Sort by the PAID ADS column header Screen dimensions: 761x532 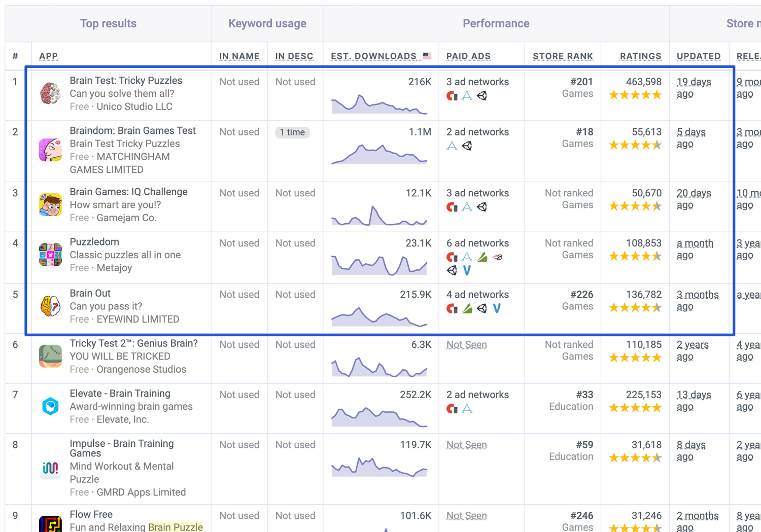tap(468, 56)
